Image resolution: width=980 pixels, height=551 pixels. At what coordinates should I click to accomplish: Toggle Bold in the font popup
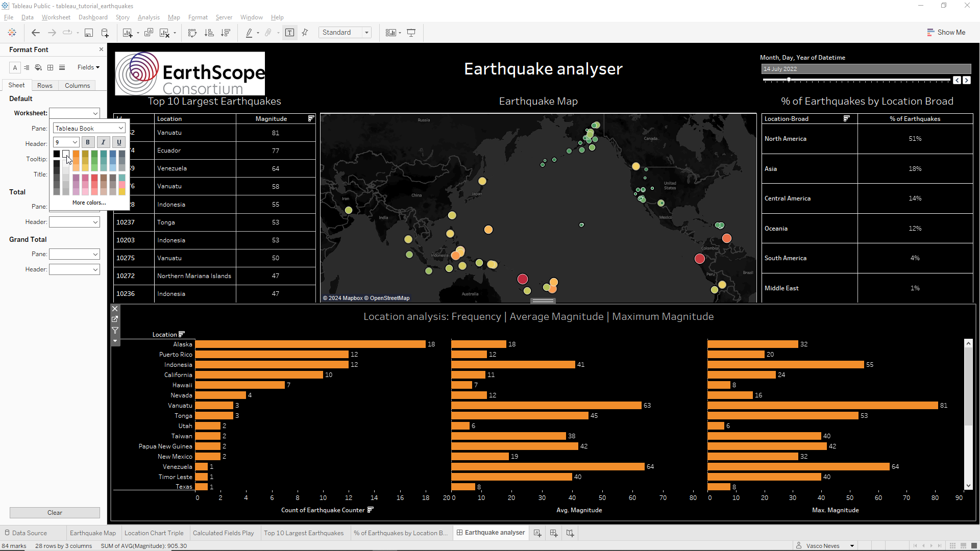(88, 142)
